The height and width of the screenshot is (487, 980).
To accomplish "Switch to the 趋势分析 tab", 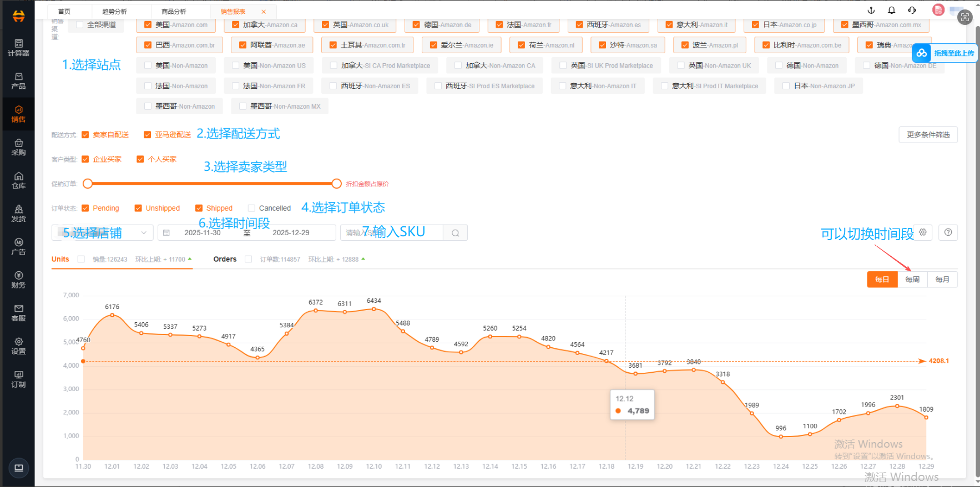I will point(115,12).
